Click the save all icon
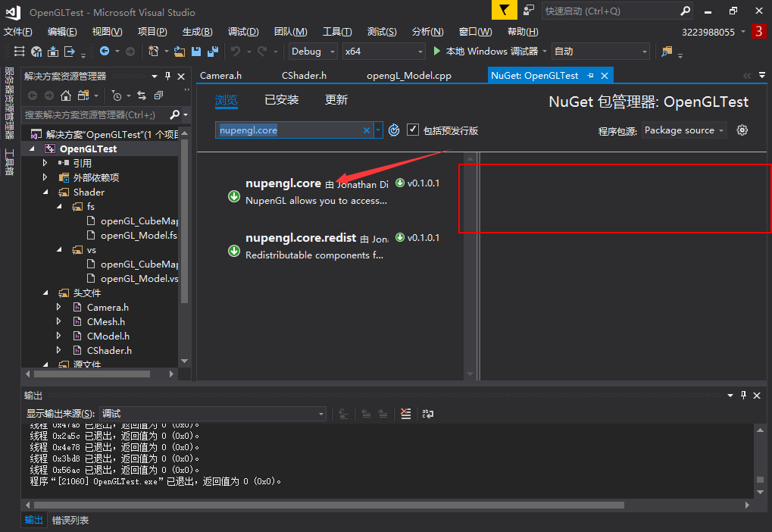The width and height of the screenshot is (772, 532). pyautogui.click(x=213, y=52)
